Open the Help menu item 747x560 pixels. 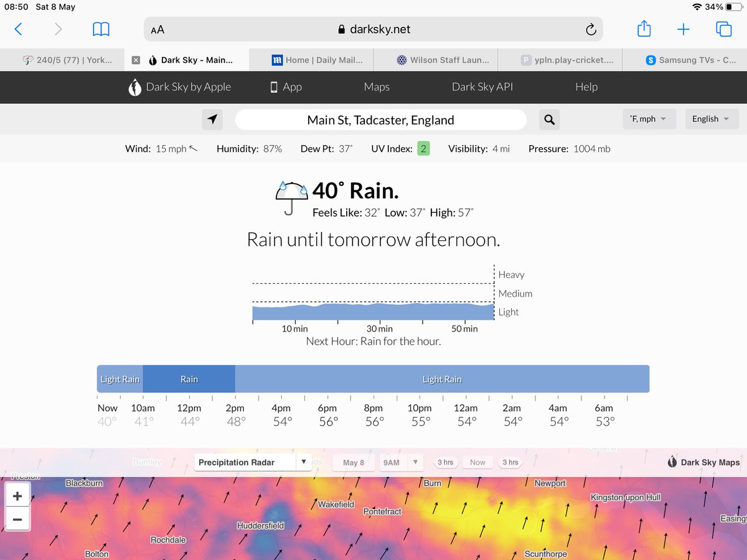point(586,87)
